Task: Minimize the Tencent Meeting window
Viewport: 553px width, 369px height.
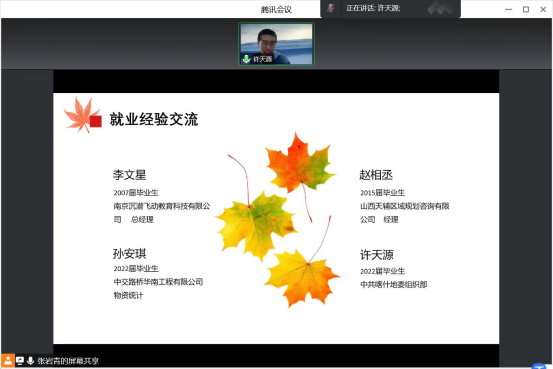Action: pyautogui.click(x=509, y=9)
